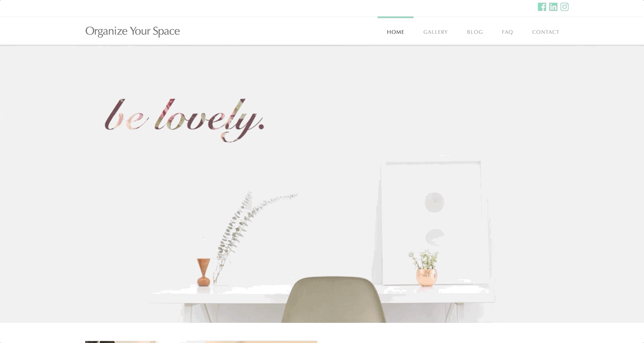Image resolution: width=644 pixels, height=343 pixels.
Task: Click the small wooden vase
Action: pyautogui.click(x=204, y=272)
